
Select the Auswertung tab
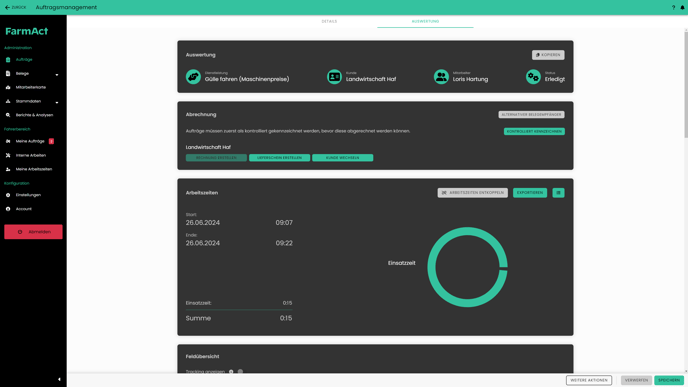[425, 21]
